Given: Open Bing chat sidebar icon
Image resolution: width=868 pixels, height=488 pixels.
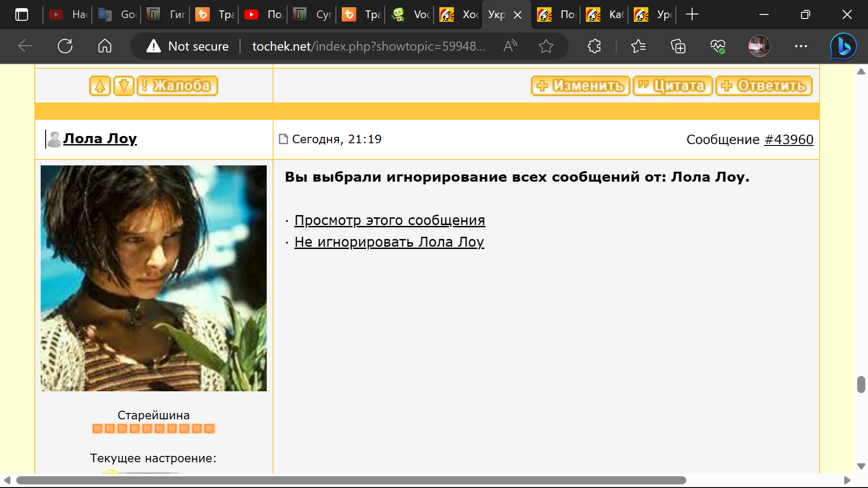Looking at the screenshot, I should pos(843,46).
